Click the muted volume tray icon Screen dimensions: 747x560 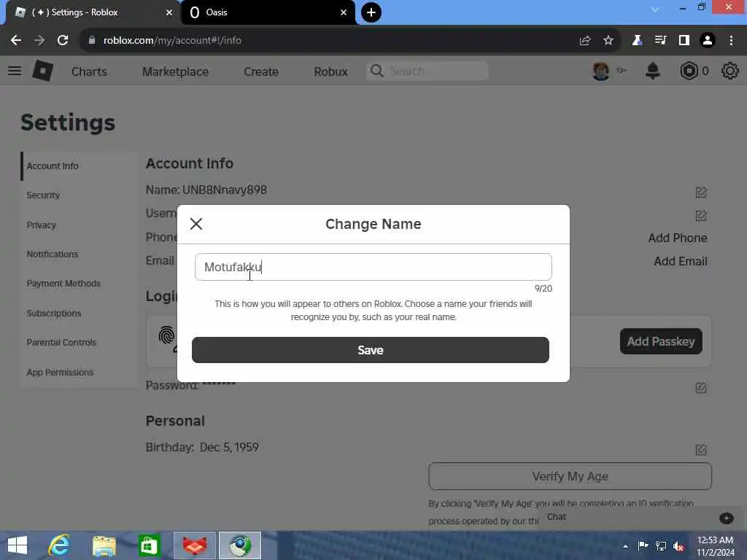pyautogui.click(x=678, y=546)
